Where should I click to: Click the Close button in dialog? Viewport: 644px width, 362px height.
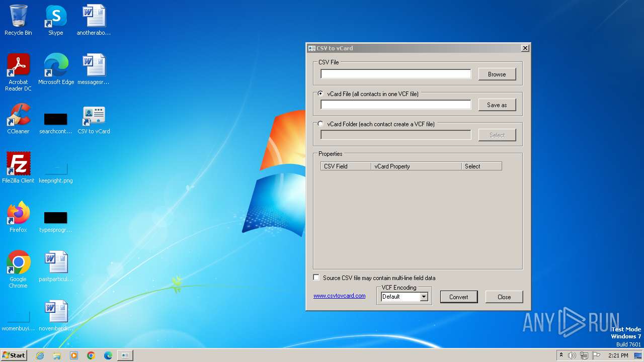click(504, 297)
